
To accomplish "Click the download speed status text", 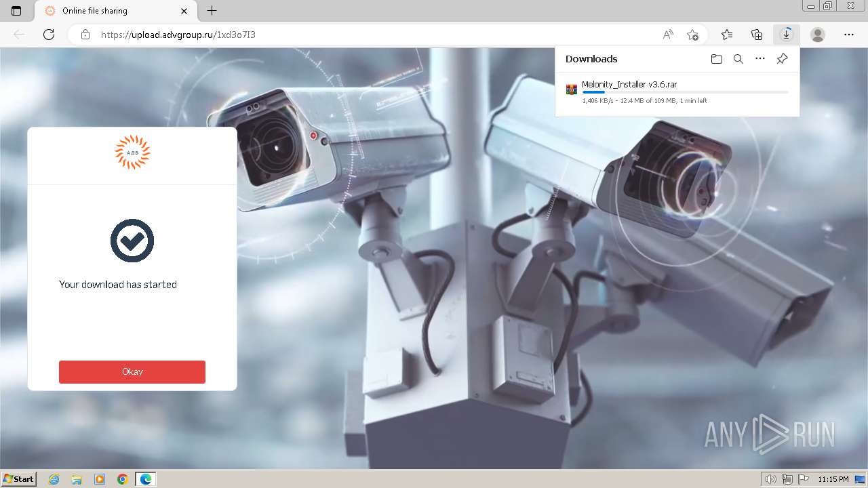I will (x=644, y=101).
